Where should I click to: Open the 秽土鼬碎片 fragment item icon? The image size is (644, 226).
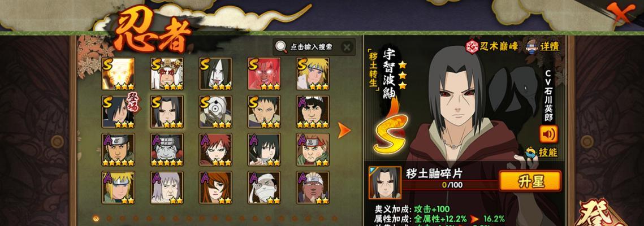click(385, 183)
